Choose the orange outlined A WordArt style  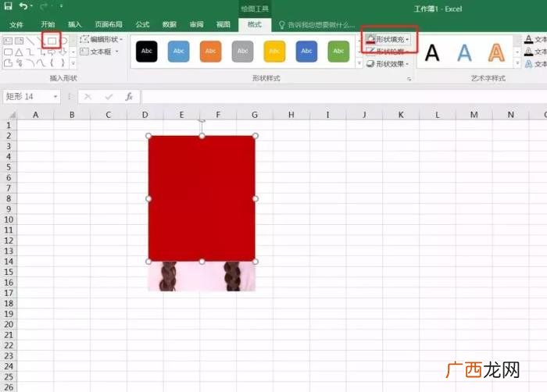coord(496,52)
